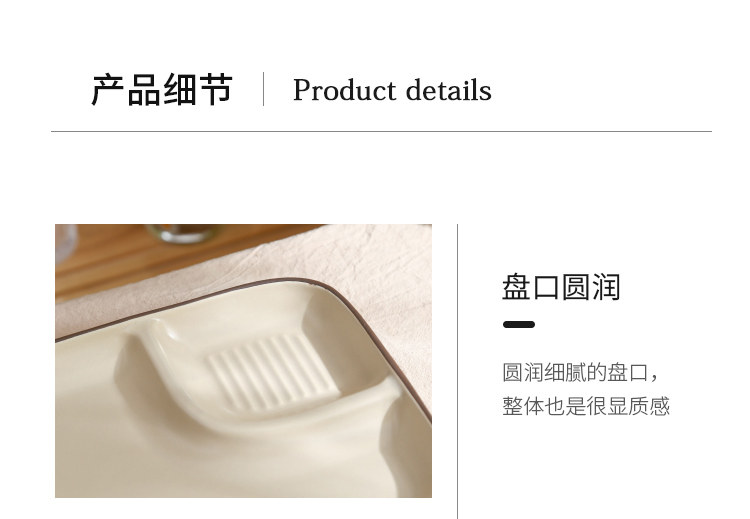The width and height of the screenshot is (750, 519).
Task: Open the ceramic plate product photo
Action: click(243, 361)
